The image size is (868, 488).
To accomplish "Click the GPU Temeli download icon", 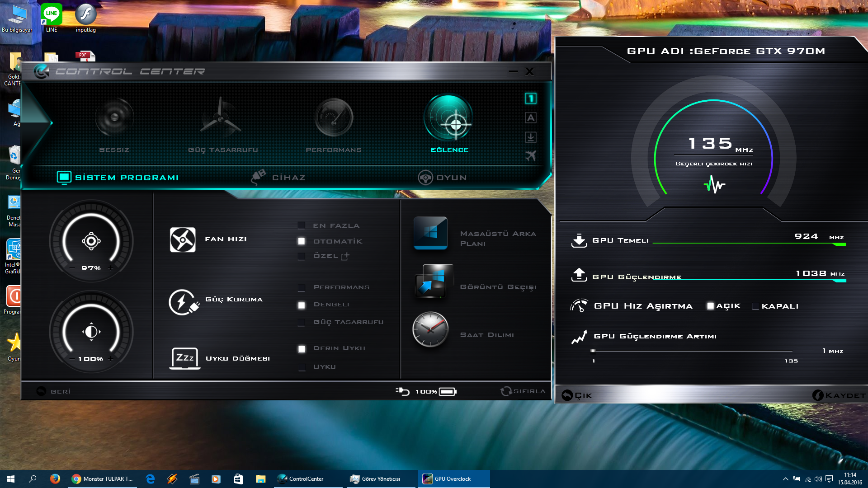I will (579, 240).
